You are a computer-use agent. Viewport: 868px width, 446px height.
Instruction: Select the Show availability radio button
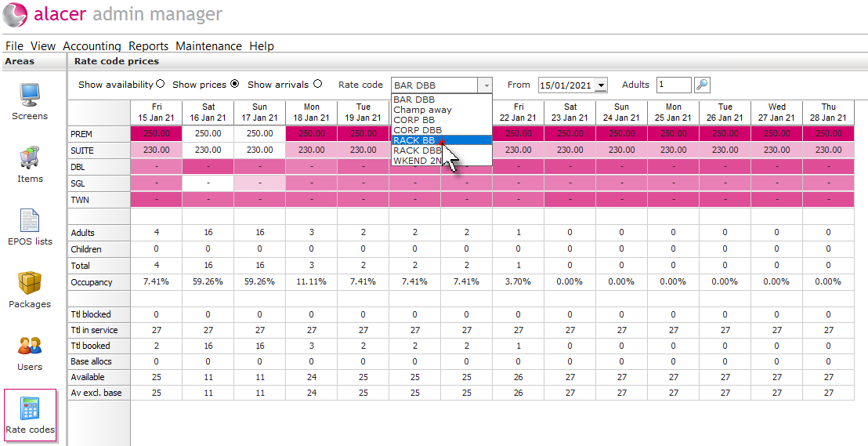pos(160,84)
